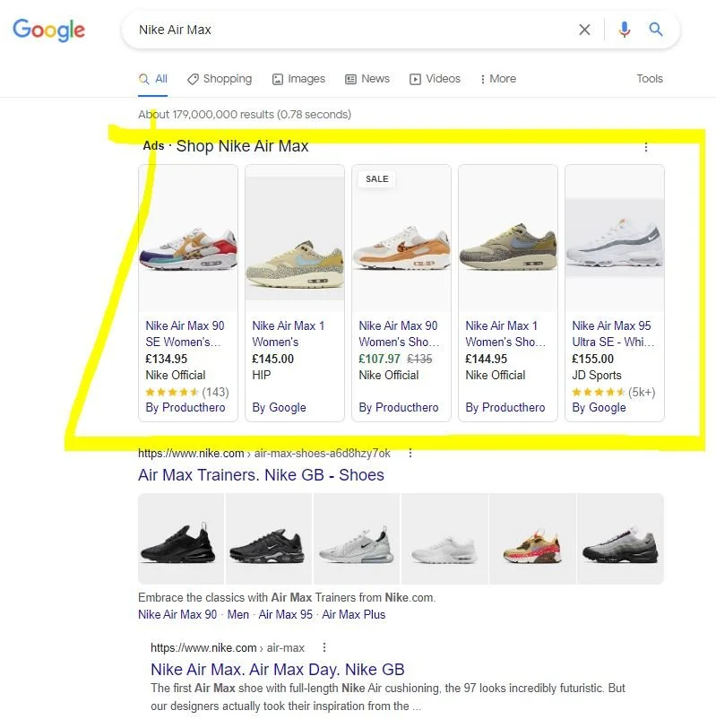Click the (143) star rating
Viewport: 716px width, 728px height.
(187, 393)
